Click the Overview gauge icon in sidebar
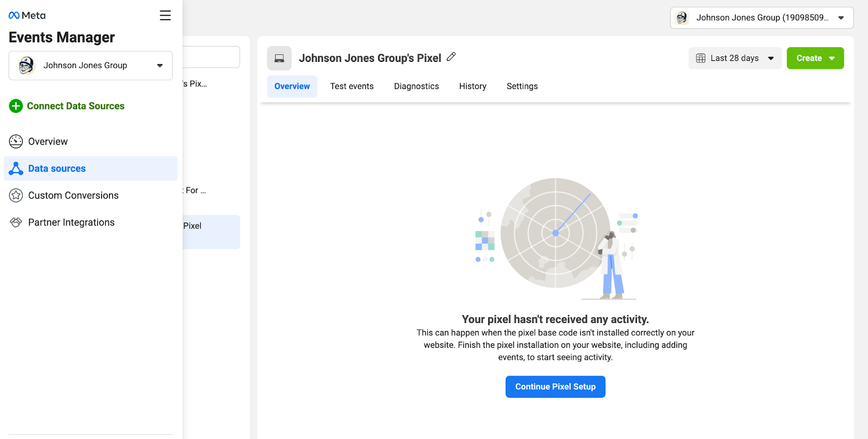This screenshot has height=439, width=868. [x=16, y=142]
